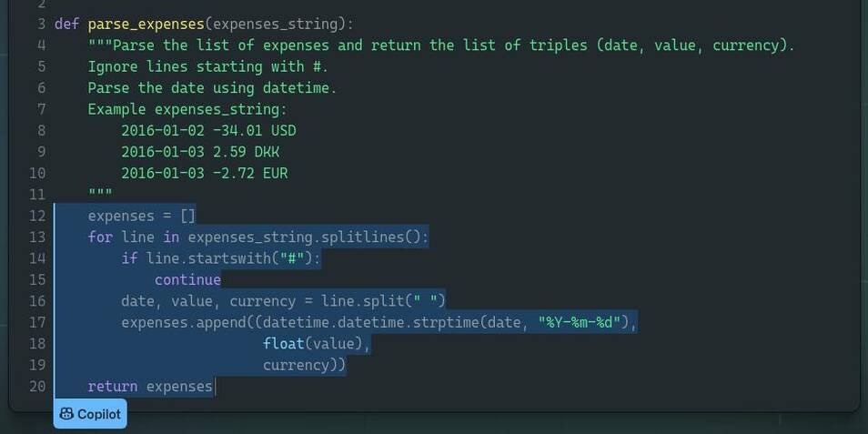Click the closing triple quotes on line 11
This screenshot has height=434, width=868.
tap(100, 192)
